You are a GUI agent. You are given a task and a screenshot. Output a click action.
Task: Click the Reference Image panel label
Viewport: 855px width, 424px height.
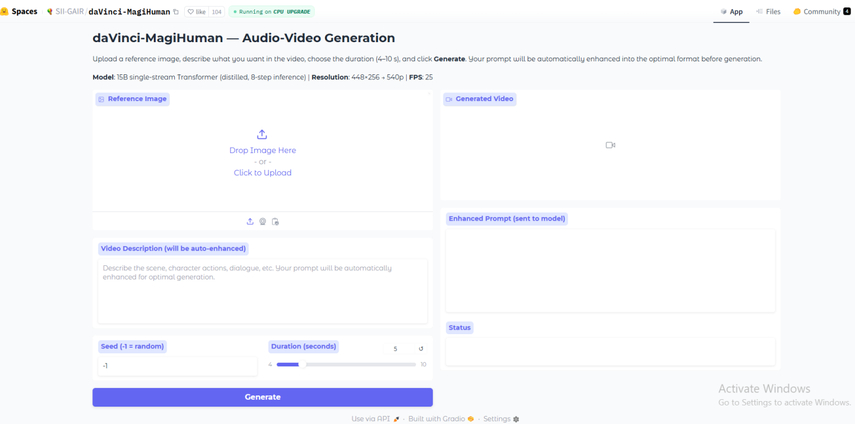coord(133,99)
